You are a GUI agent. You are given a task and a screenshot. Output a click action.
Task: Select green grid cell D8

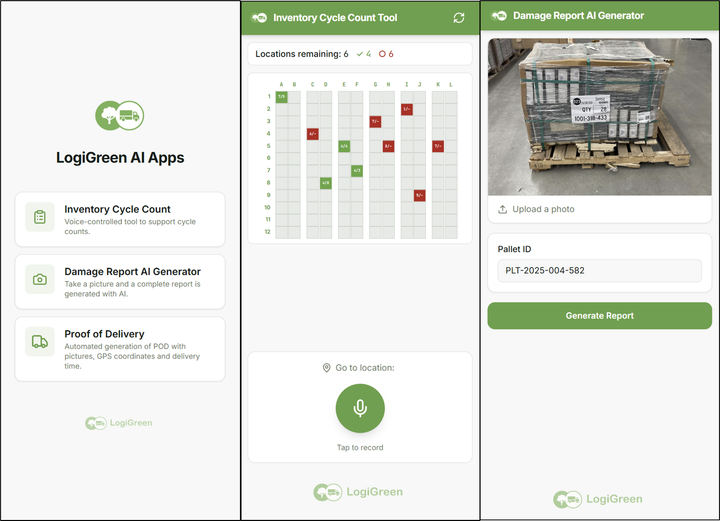pos(326,183)
